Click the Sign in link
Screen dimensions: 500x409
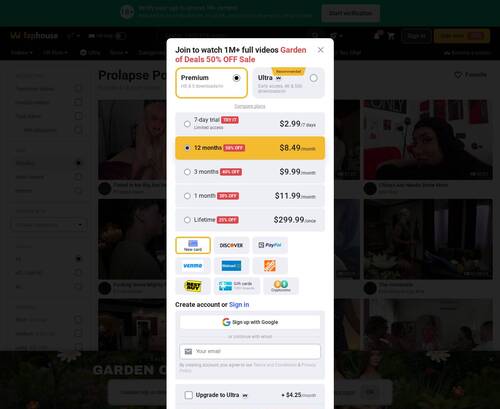(x=239, y=305)
